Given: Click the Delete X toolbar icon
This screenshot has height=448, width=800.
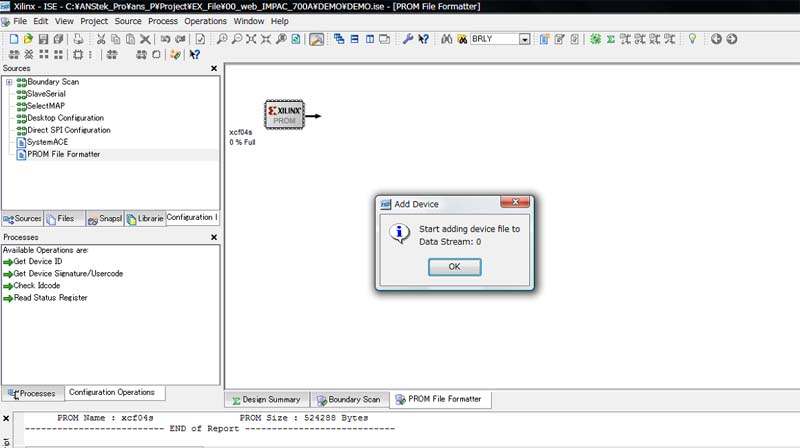Looking at the screenshot, I should tap(145, 39).
